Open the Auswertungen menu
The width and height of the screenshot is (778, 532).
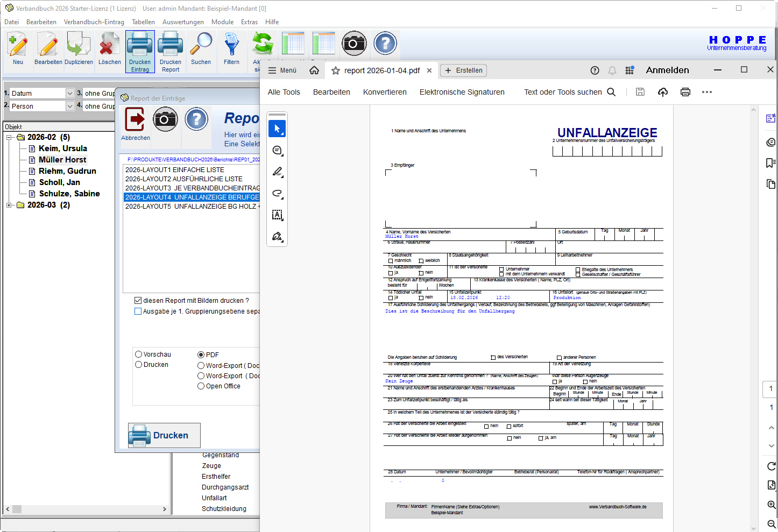pos(183,22)
